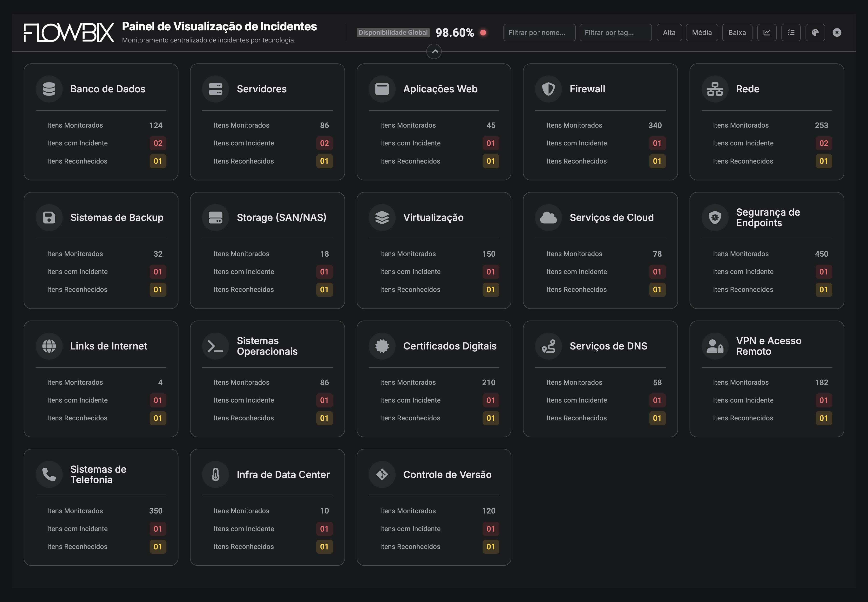Image resolution: width=868 pixels, height=602 pixels.
Task: Click the Serviços de Cloud cloud icon
Action: point(549,218)
